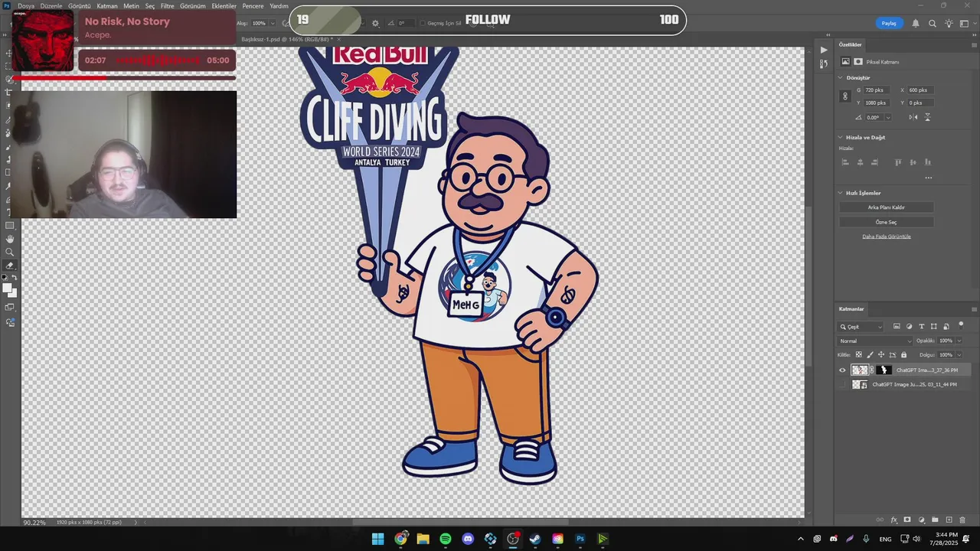Select the Eraser tool
980x551 pixels.
pos(10,266)
